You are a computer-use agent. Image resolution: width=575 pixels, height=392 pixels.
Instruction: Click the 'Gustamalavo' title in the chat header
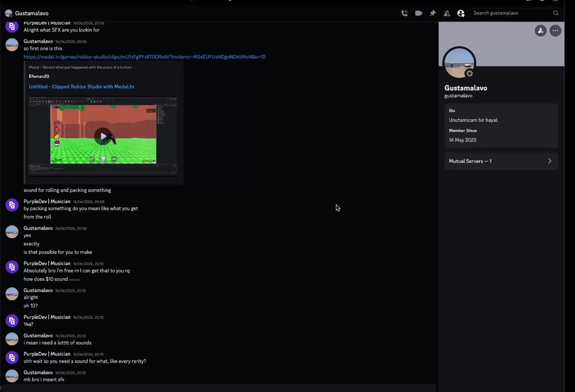[32, 13]
